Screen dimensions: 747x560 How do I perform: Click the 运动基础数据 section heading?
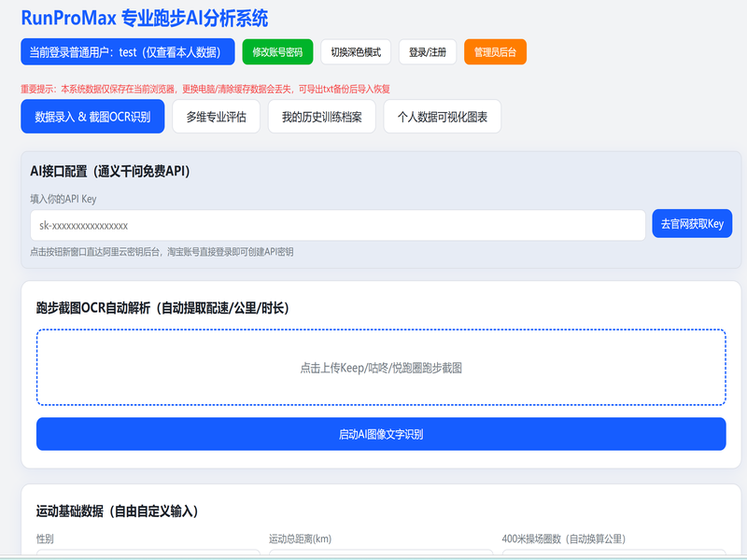click(x=118, y=511)
